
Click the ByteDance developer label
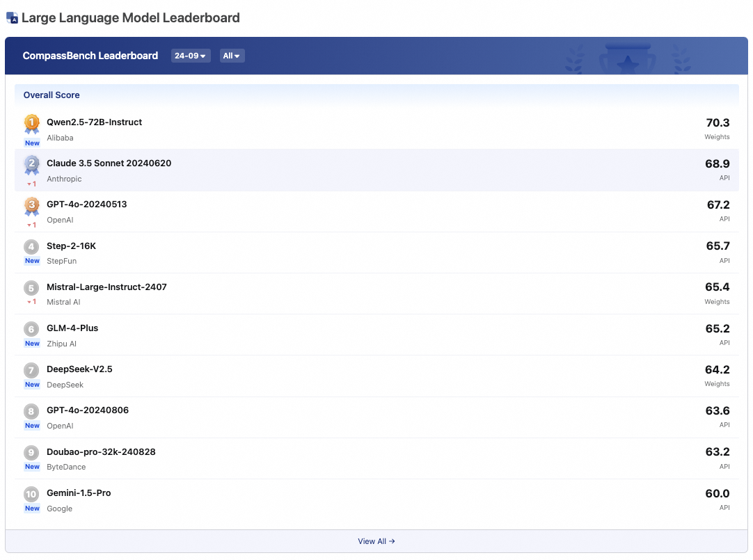(x=66, y=467)
